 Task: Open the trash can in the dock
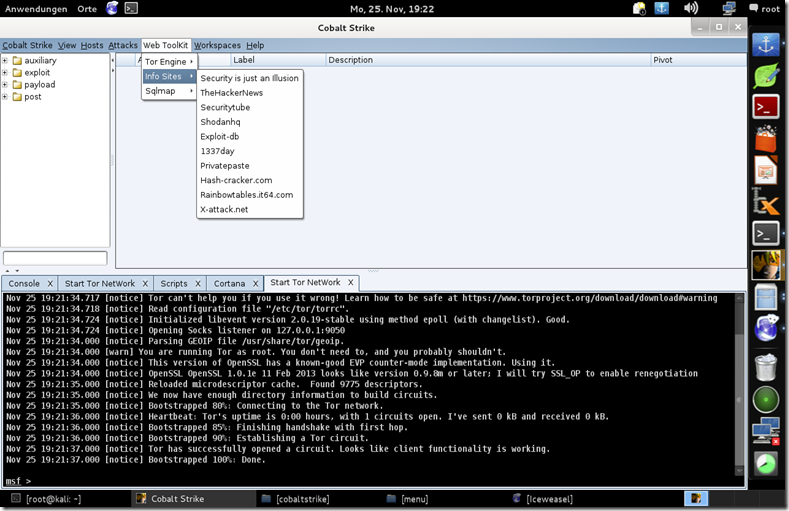coord(765,362)
